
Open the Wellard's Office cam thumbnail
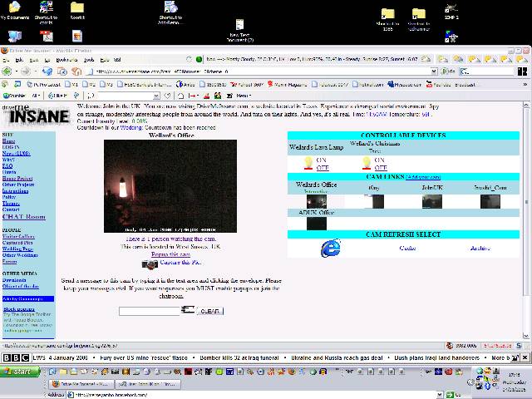[x=317, y=201]
